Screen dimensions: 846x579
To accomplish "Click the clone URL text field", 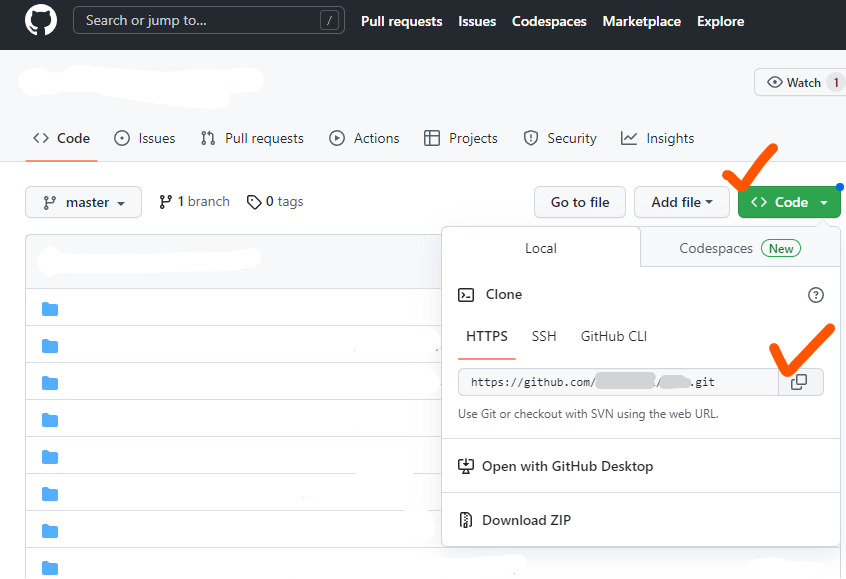I will coord(618,382).
